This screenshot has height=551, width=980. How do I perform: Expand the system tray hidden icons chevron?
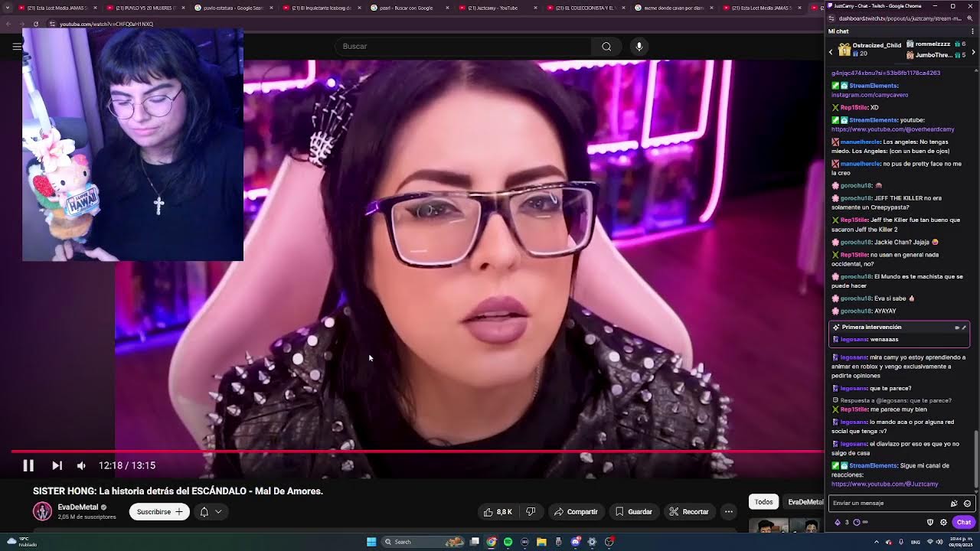click(877, 542)
